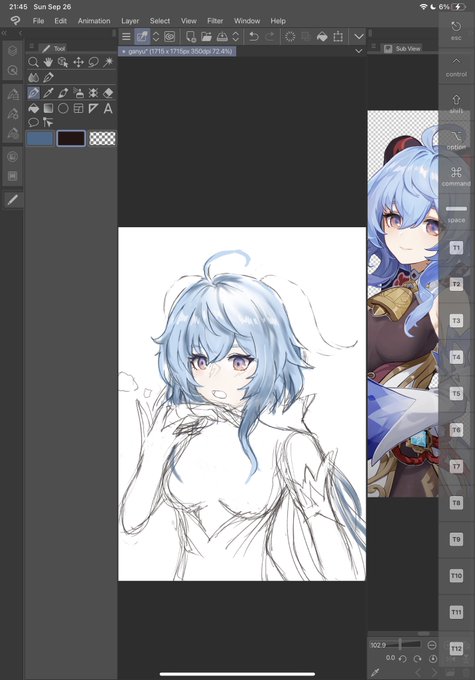This screenshot has width=475, height=680.
Task: Click the Redo arrow in command bar
Action: pos(269,37)
